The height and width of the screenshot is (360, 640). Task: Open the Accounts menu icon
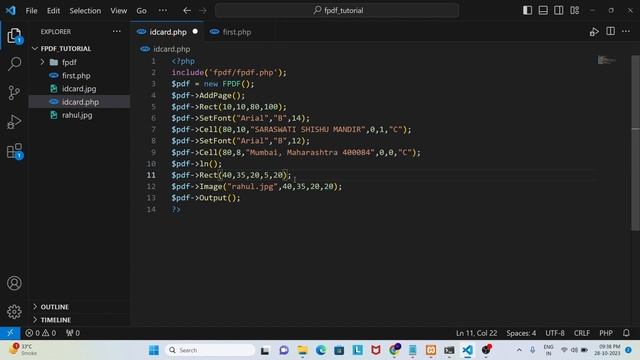click(x=14, y=283)
